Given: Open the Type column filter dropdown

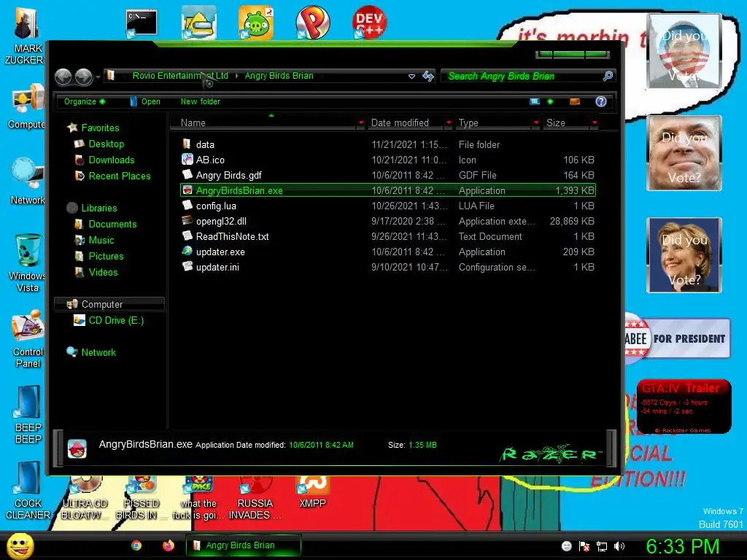Looking at the screenshot, I should (x=536, y=122).
